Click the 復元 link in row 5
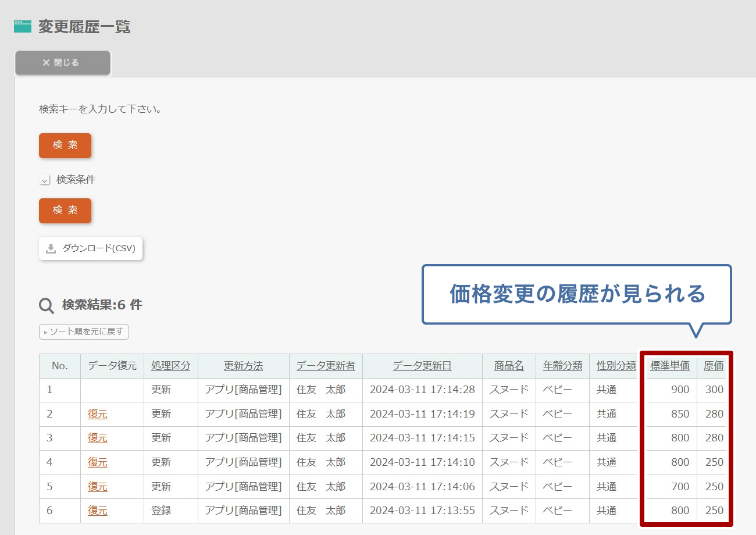Screen dimensions: 756x535 [x=98, y=487]
